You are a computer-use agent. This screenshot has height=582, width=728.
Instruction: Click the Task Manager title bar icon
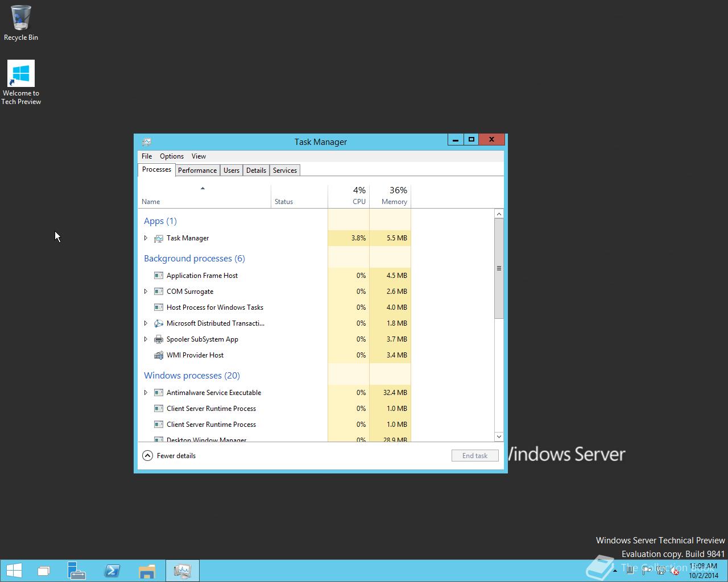147,142
